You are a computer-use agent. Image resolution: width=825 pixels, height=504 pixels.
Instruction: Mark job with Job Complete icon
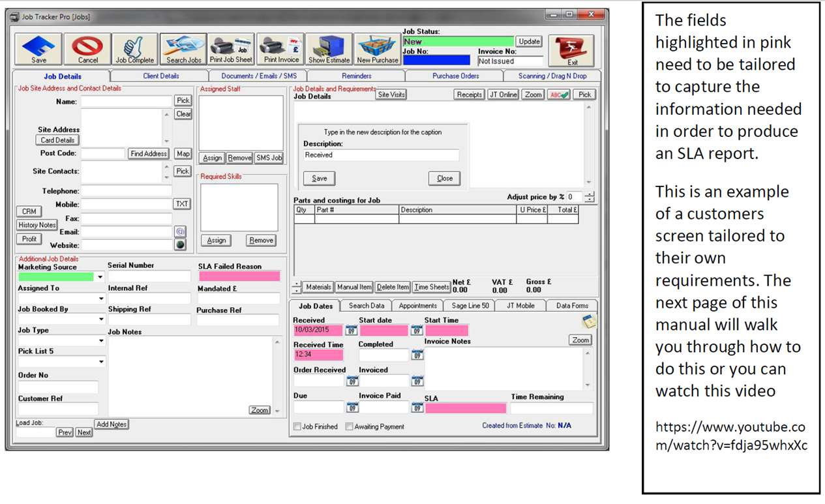tap(135, 50)
